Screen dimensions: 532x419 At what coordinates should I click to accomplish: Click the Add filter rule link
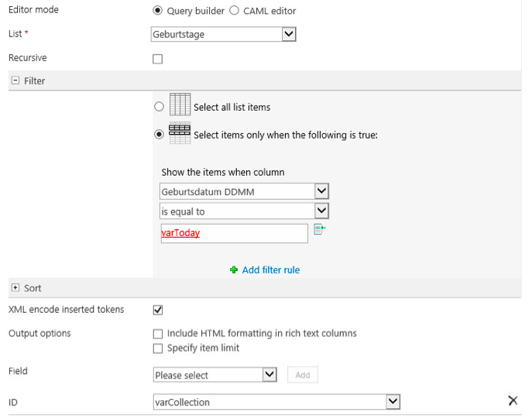coord(271,270)
